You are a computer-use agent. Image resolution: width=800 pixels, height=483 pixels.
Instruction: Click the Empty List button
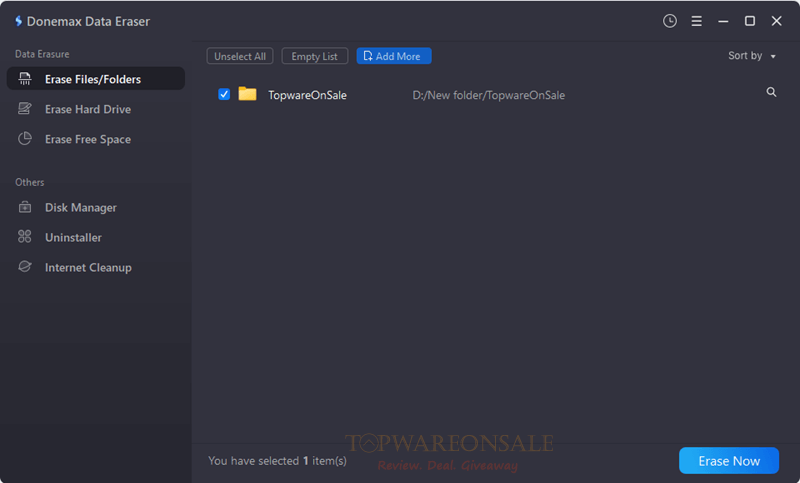[x=314, y=56]
